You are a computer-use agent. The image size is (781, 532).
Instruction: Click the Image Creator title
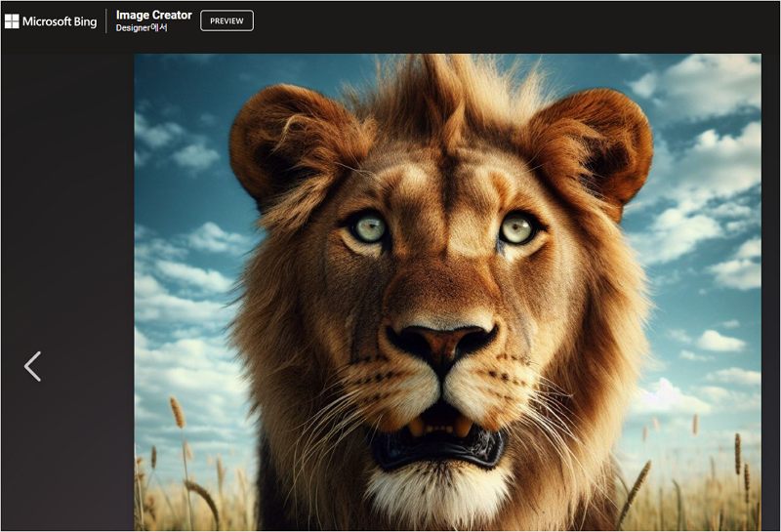click(x=153, y=15)
